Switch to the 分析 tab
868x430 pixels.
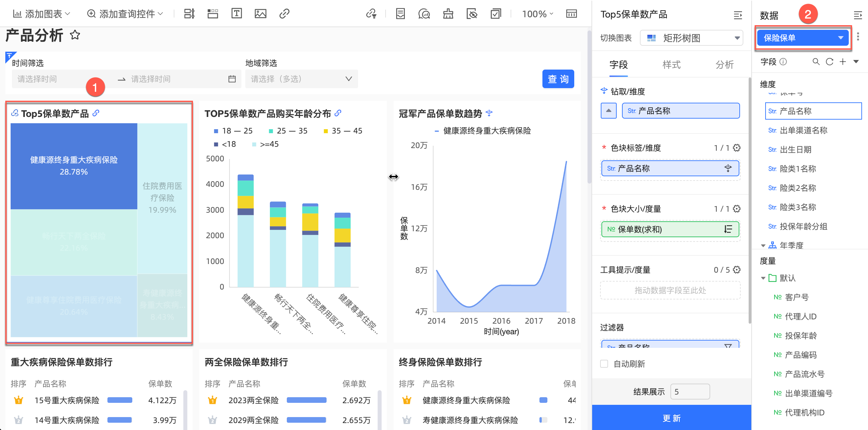[x=724, y=65]
